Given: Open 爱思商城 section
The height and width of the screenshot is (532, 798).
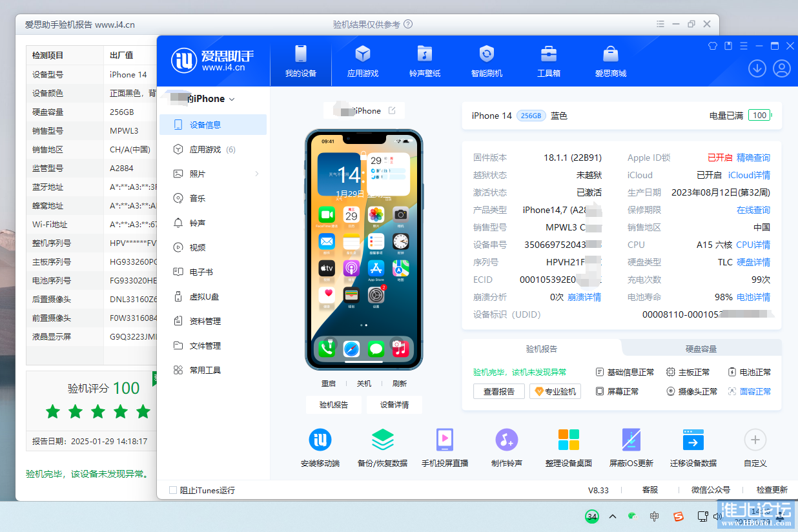Looking at the screenshot, I should [x=611, y=62].
